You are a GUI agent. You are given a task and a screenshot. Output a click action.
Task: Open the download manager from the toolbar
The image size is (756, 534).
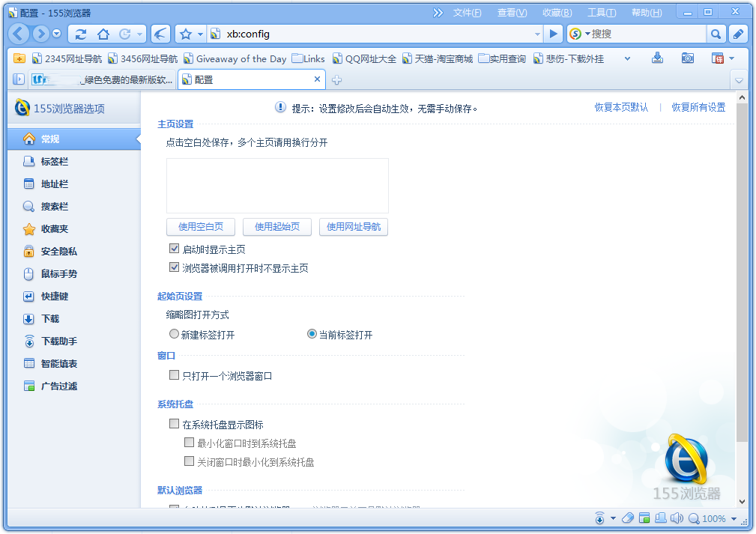[657, 57]
